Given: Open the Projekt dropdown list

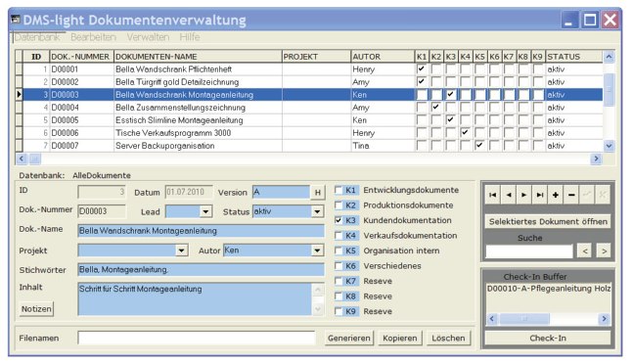Looking at the screenshot, I should click(x=182, y=250).
